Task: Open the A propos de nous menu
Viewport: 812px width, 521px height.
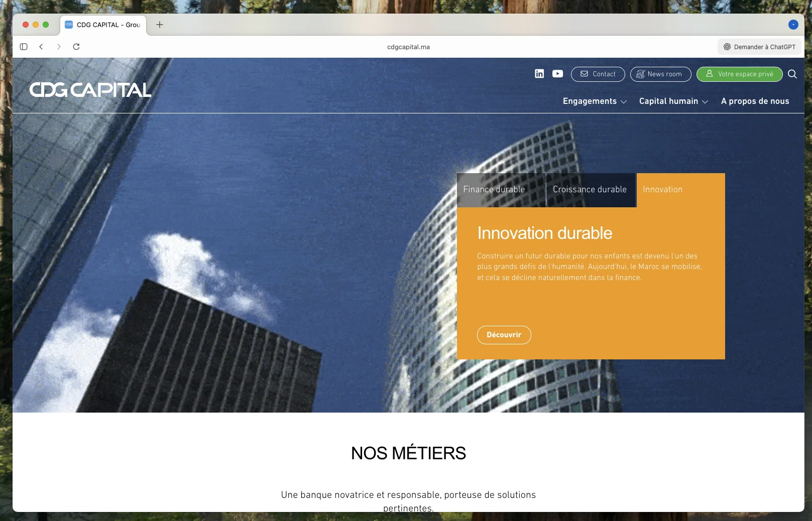Action: tap(755, 101)
